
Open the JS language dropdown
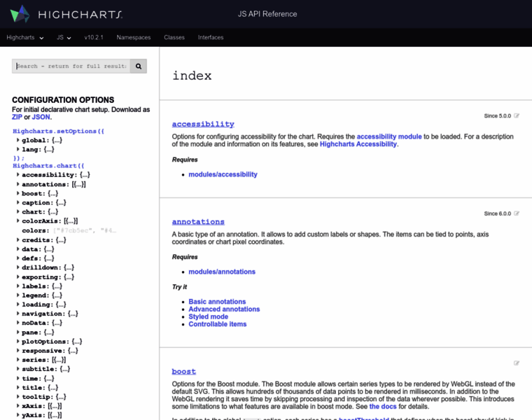[64, 37]
